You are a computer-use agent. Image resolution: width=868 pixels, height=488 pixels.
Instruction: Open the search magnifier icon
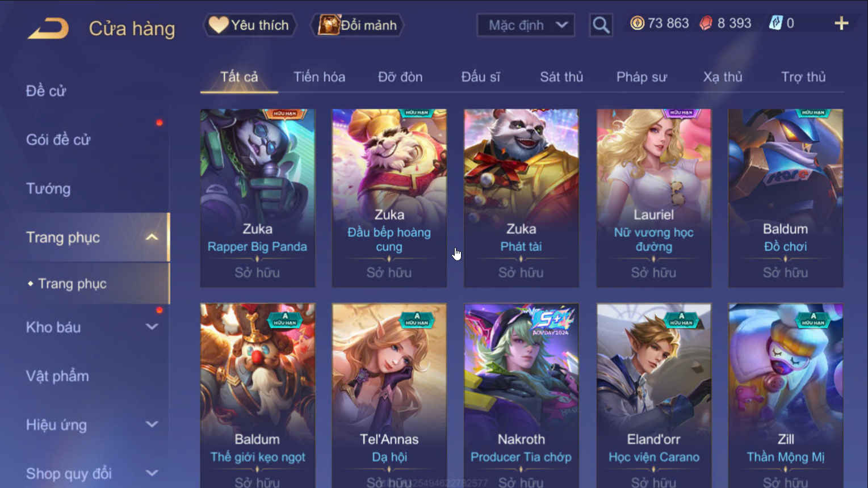[601, 25]
